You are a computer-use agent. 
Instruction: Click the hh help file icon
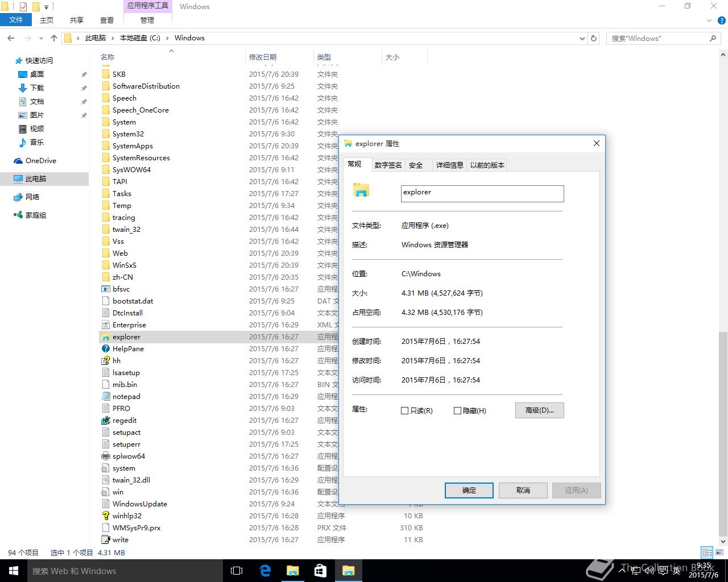point(105,361)
